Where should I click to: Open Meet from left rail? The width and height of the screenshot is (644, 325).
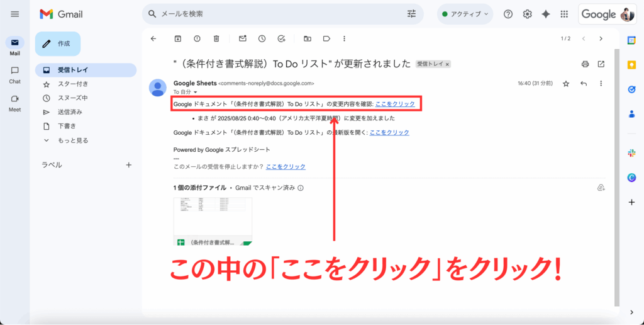(15, 103)
